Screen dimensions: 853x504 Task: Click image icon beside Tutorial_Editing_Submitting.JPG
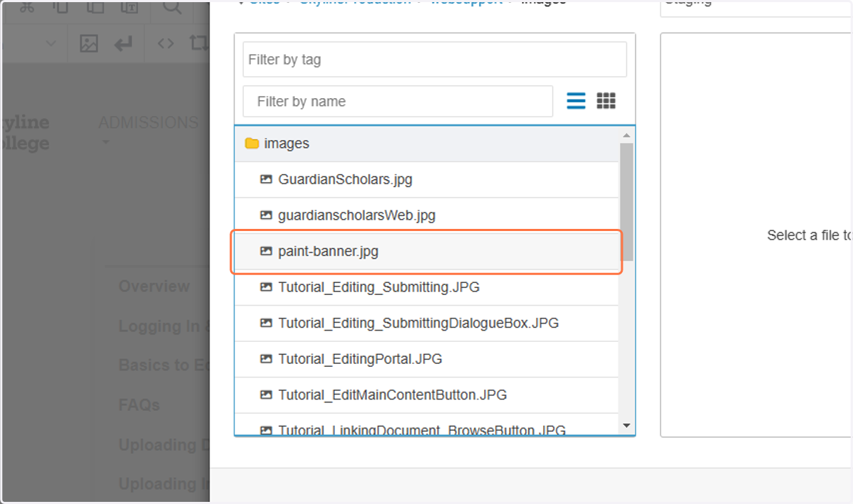pyautogui.click(x=267, y=287)
